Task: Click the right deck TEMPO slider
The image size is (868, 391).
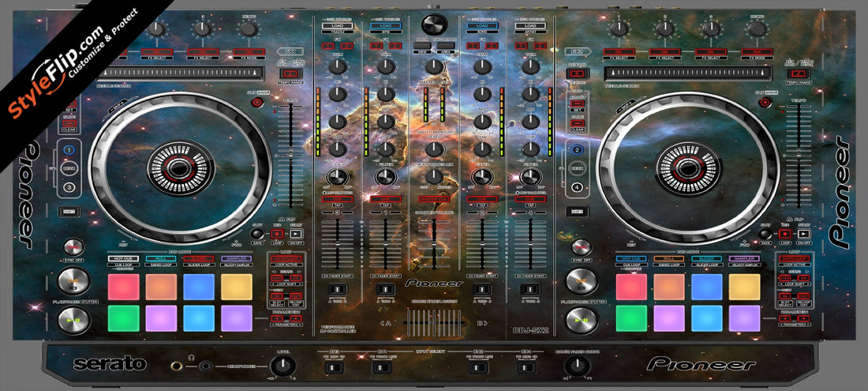Action: click(x=799, y=156)
